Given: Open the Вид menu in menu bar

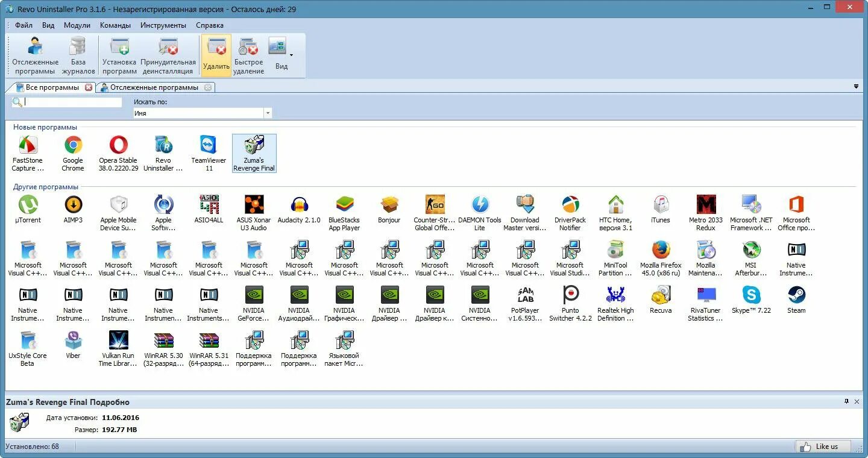Looking at the screenshot, I should pyautogui.click(x=48, y=25).
